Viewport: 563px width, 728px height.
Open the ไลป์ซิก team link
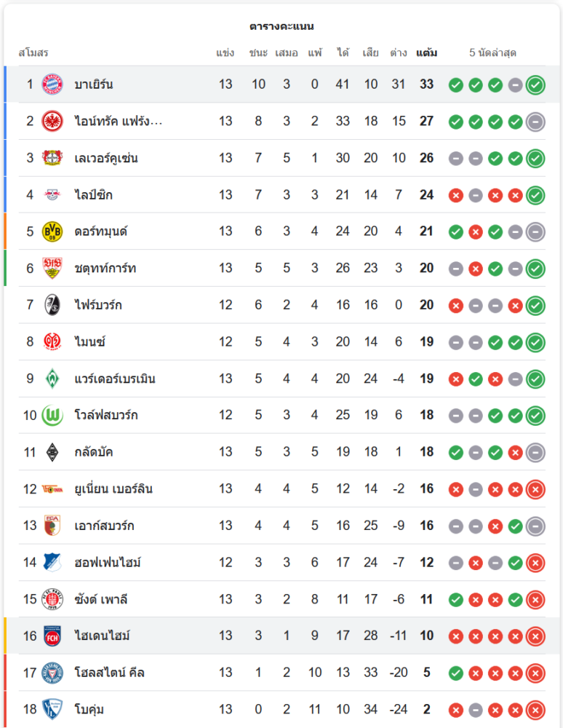click(x=93, y=194)
